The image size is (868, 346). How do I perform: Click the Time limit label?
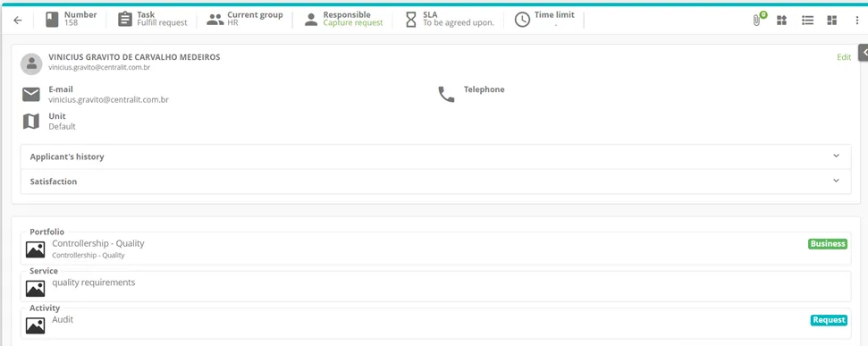point(554,15)
